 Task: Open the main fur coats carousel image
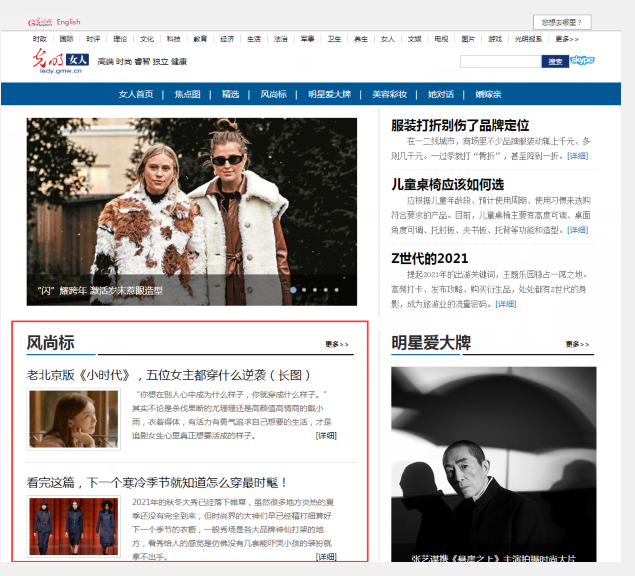192,211
